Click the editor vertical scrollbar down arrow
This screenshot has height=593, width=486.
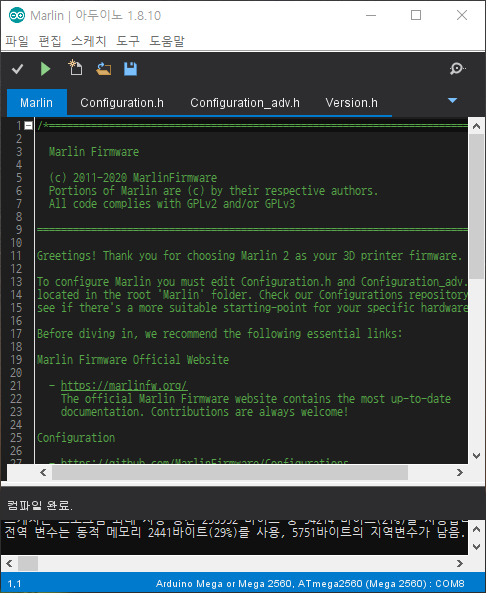click(476, 456)
